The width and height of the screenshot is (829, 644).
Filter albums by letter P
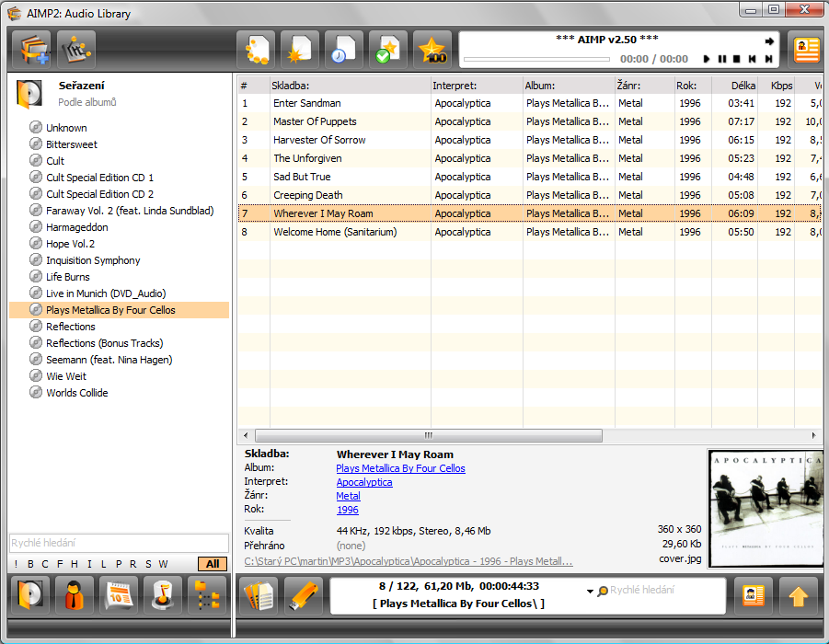pos(119,564)
